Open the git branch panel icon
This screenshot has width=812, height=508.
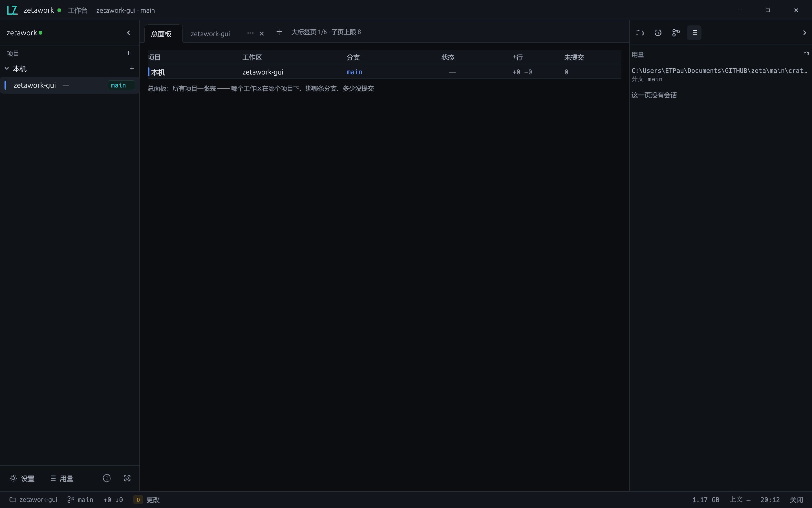[676, 32]
